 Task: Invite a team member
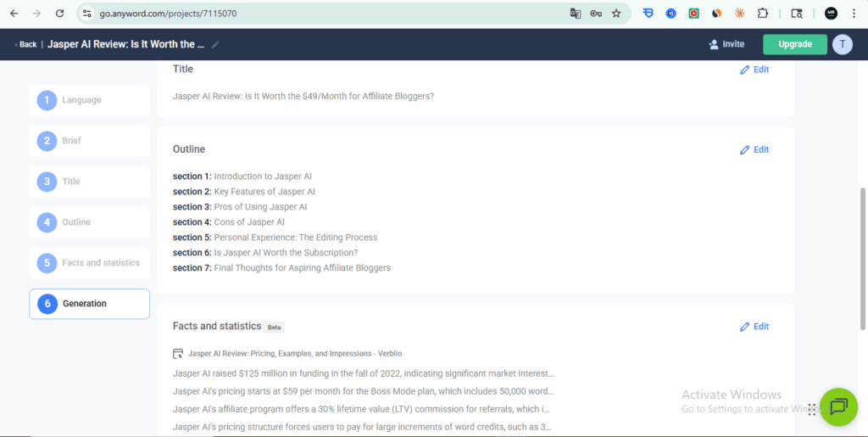[x=726, y=44]
